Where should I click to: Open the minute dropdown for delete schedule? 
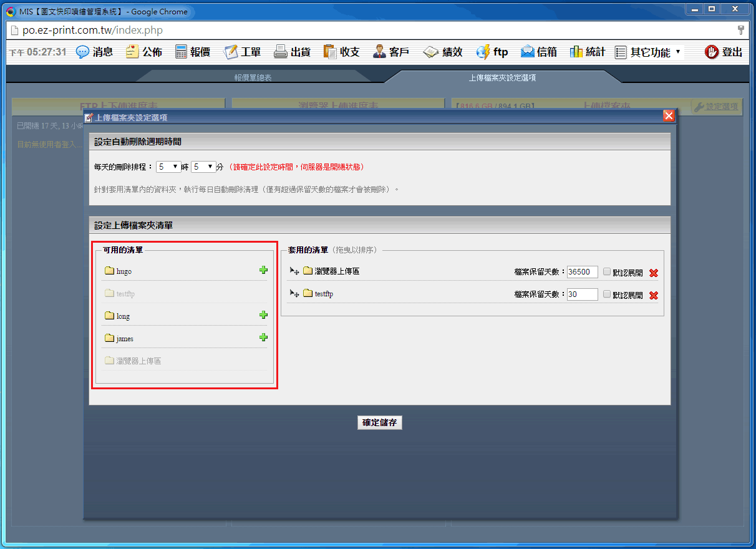pos(203,167)
